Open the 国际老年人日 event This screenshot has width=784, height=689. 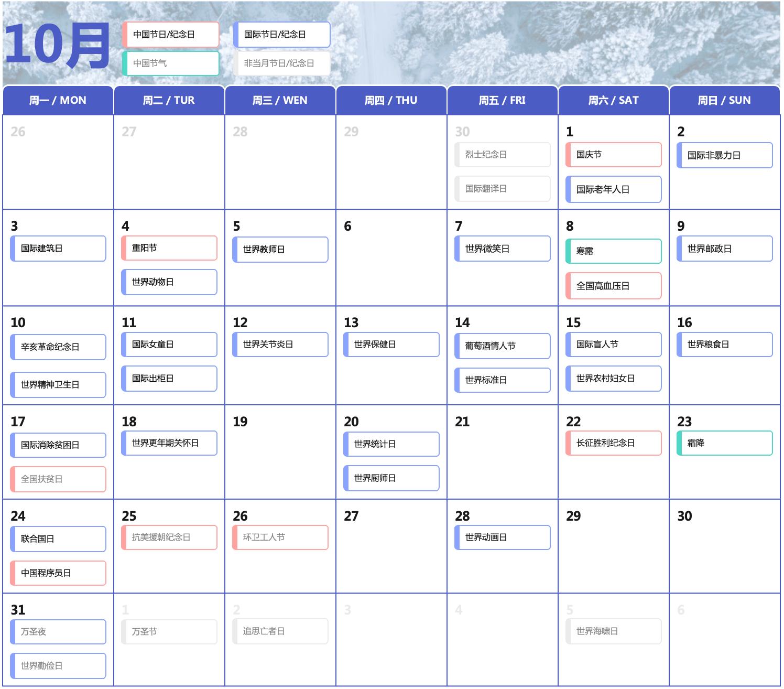tap(614, 189)
